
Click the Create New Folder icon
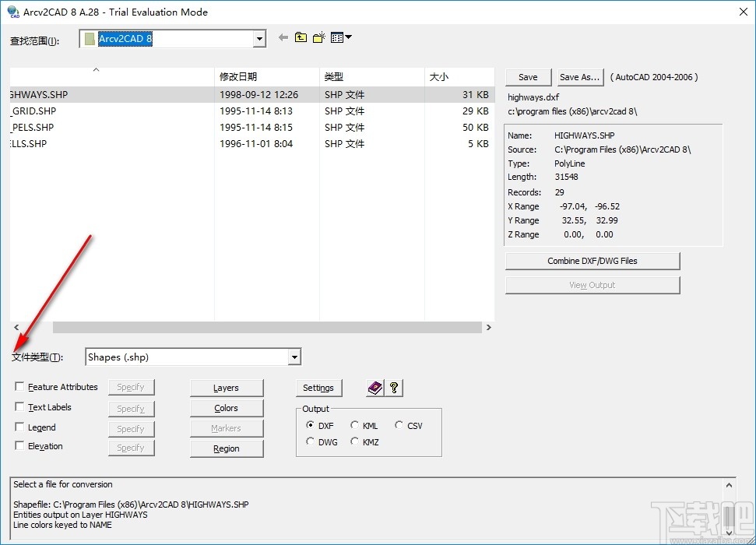[318, 37]
